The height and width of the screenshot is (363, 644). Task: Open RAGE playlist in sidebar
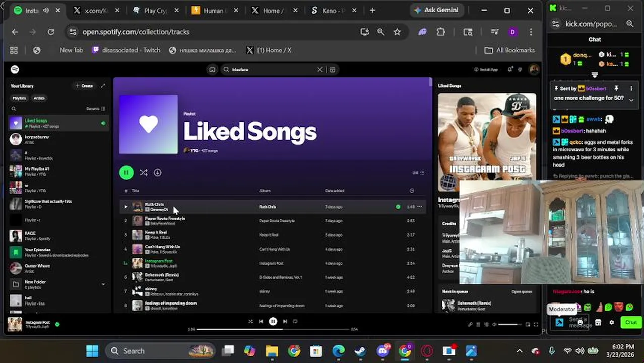[59, 236]
